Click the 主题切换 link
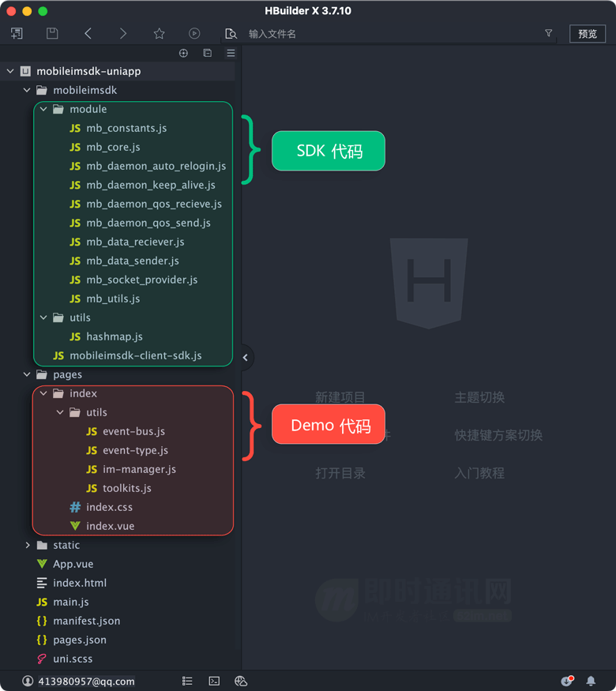This screenshot has height=691, width=616. pos(479,397)
